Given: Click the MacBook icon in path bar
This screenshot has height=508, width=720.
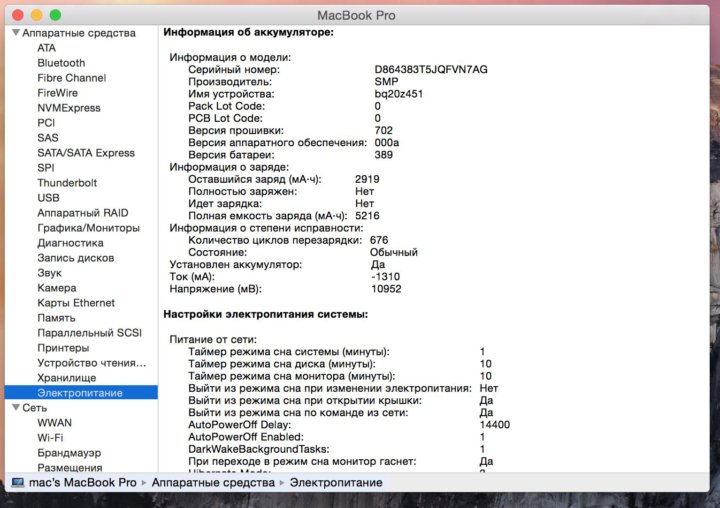Looking at the screenshot, I should pyautogui.click(x=17, y=483).
